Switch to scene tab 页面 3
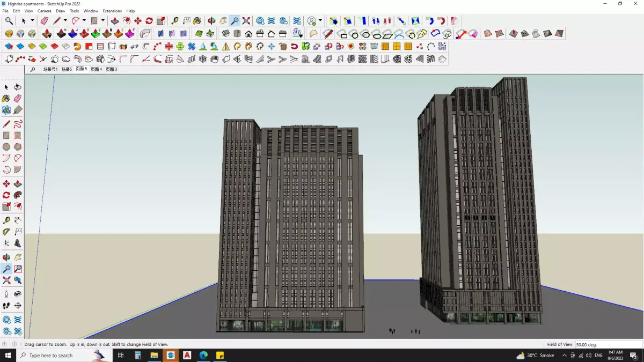This screenshot has width=644, height=362. 111,69
